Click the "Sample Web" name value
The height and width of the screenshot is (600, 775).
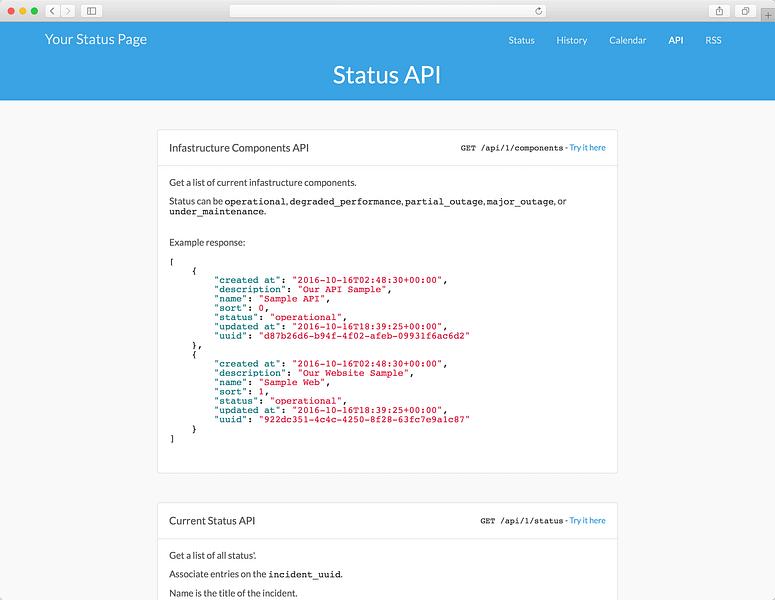tap(292, 383)
